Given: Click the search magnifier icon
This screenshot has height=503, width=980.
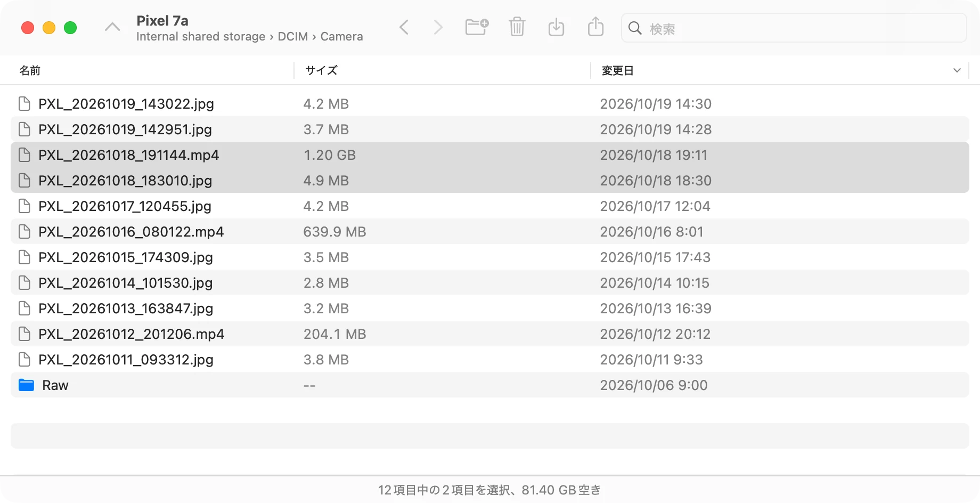Looking at the screenshot, I should (635, 28).
